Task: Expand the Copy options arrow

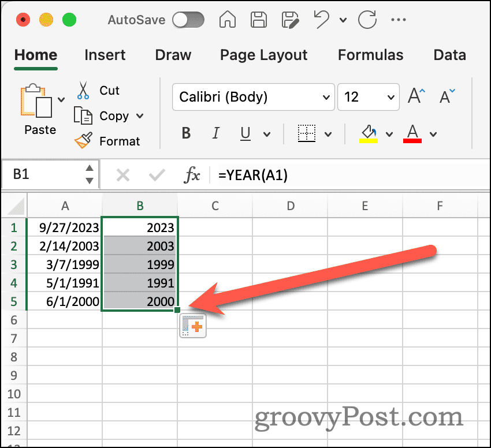Action: point(140,116)
